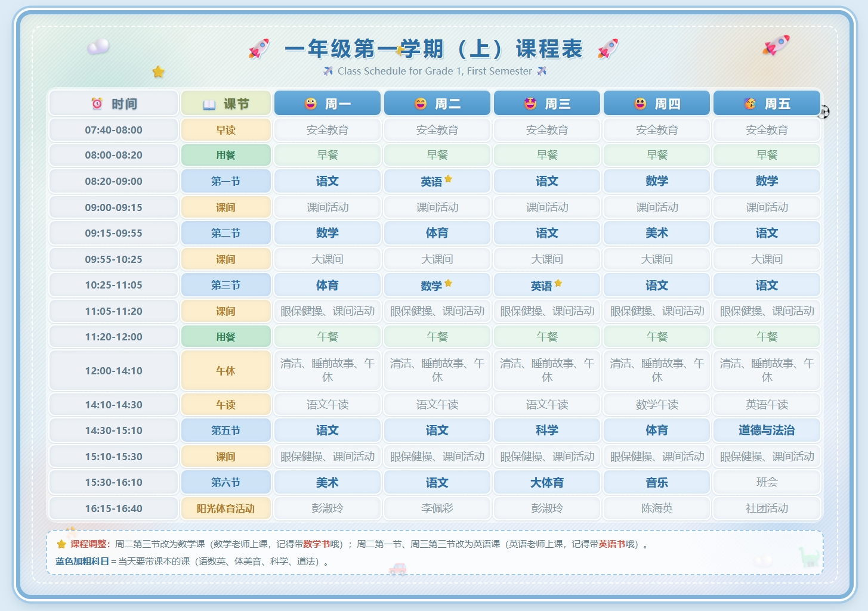This screenshot has height=611, width=868.
Task: Select the 周一 column header
Action: tap(328, 103)
